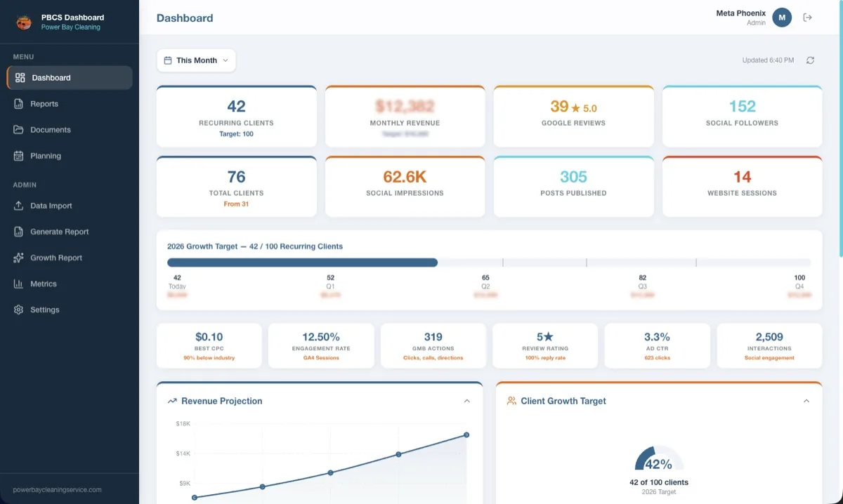
Task: Click the Website Sessions card
Action: (x=742, y=187)
